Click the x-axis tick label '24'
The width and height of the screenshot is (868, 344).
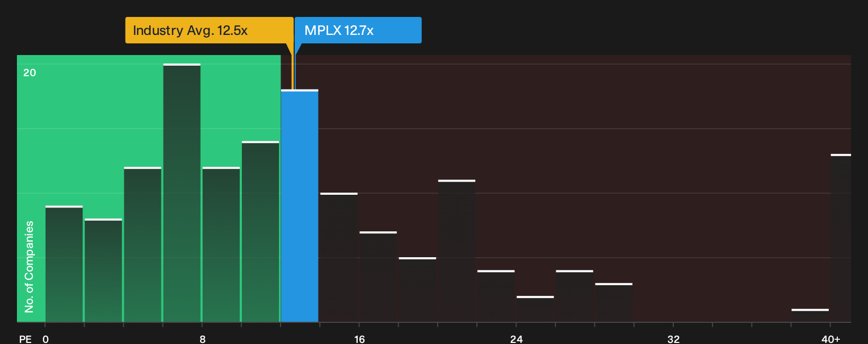pos(517,339)
